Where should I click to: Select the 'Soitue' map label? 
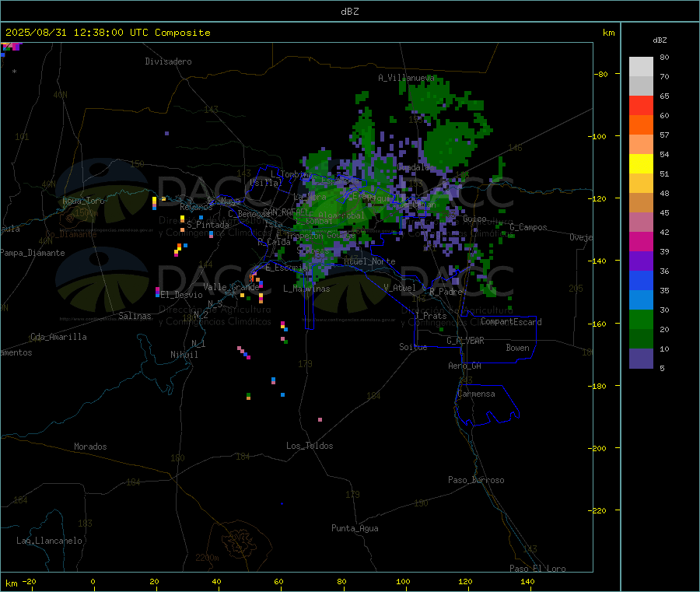click(413, 347)
